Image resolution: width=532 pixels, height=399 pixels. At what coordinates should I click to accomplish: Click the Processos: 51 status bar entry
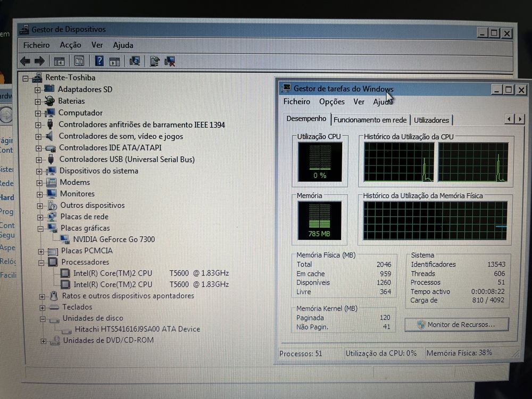(301, 354)
